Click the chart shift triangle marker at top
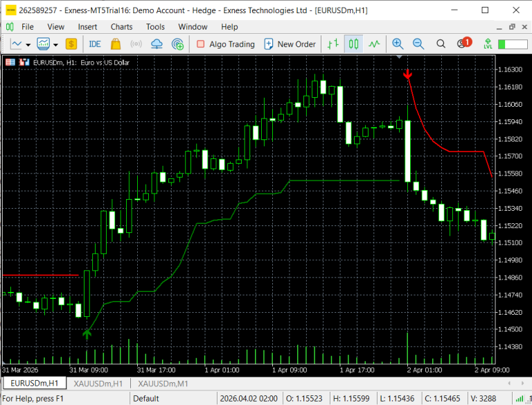Image resolution: width=532 pixels, height=405 pixels. pyautogui.click(x=399, y=57)
